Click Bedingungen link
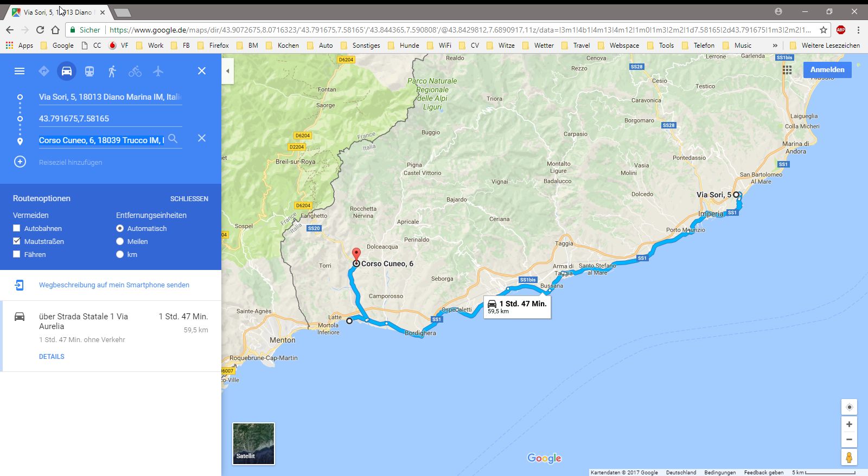868x476 pixels. pos(720,472)
